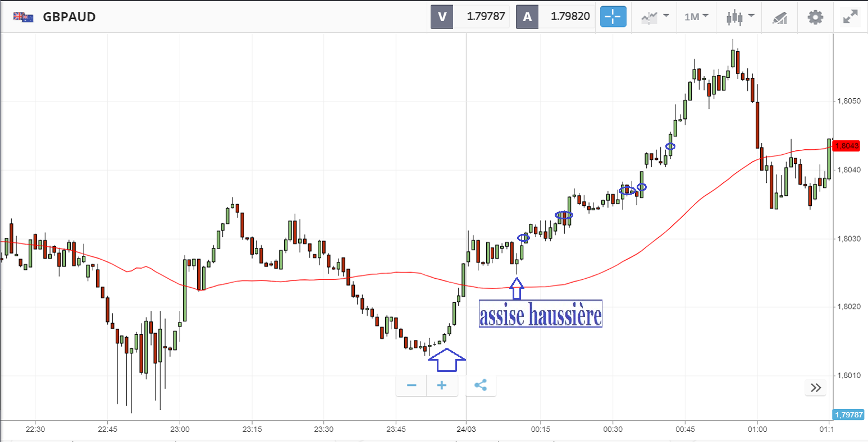Click the 24/03 date axis label
This screenshot has width=868, height=442.
click(466, 430)
